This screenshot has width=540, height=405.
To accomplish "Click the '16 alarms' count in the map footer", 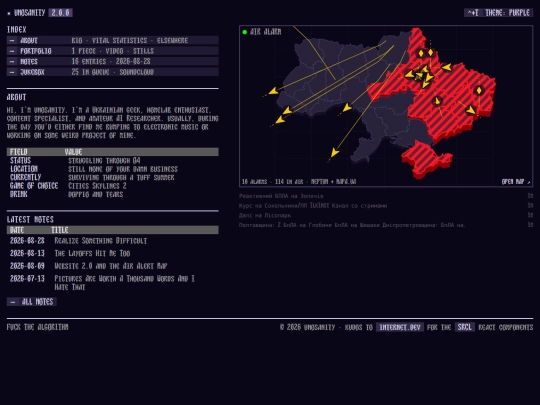I will pyautogui.click(x=254, y=181).
